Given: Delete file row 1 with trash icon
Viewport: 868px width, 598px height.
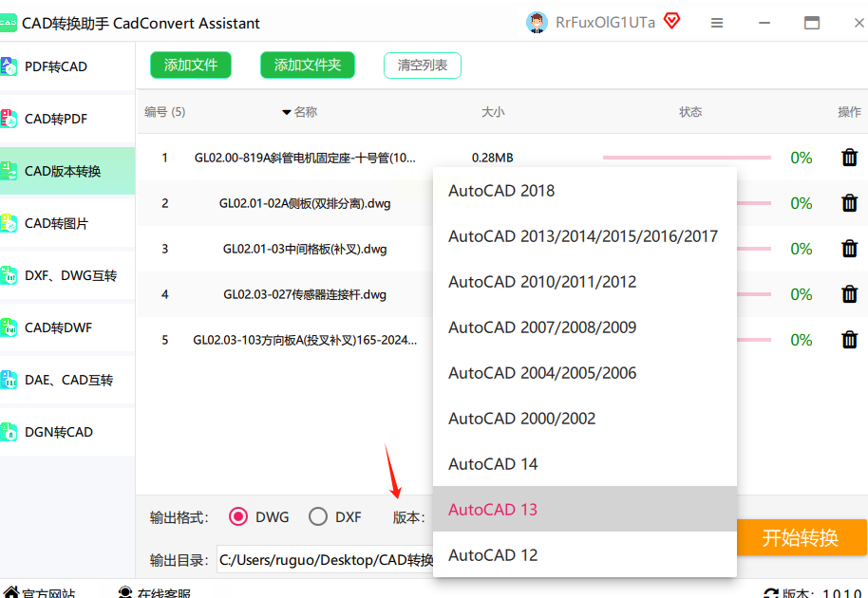Looking at the screenshot, I should click(849, 158).
